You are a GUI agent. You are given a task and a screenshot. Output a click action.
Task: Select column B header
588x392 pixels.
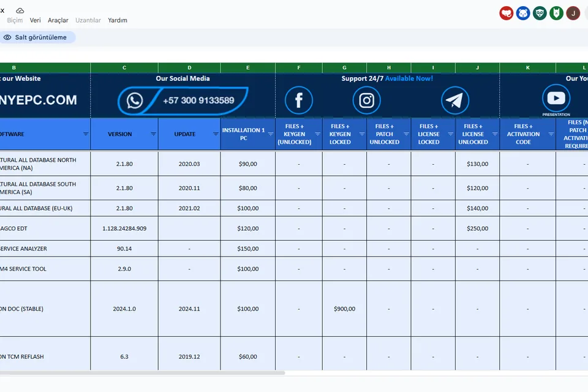coord(45,68)
